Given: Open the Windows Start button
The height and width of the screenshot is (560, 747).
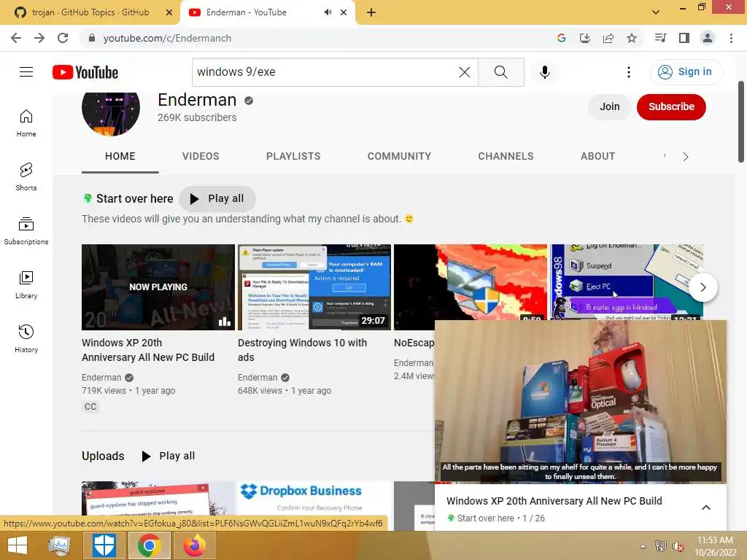Looking at the screenshot, I should coord(18,545).
